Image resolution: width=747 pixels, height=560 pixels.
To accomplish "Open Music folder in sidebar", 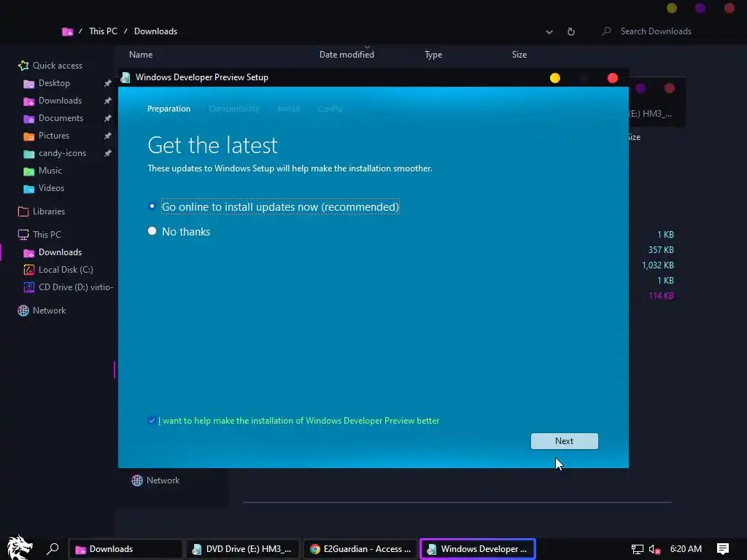I will pyautogui.click(x=50, y=171).
